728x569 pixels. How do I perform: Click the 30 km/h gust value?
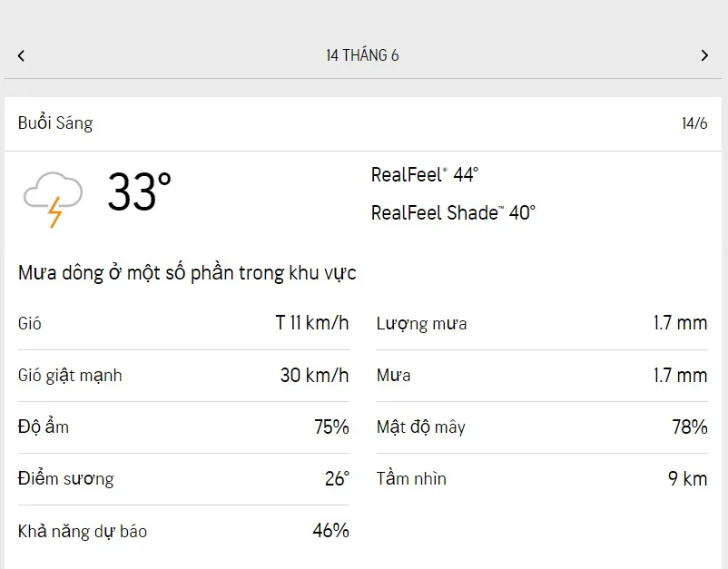point(314,376)
